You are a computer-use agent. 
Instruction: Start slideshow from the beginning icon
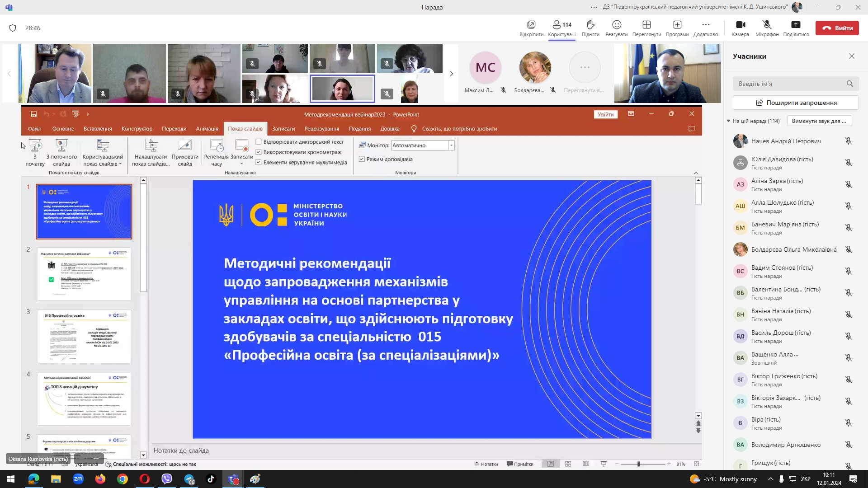(35, 145)
